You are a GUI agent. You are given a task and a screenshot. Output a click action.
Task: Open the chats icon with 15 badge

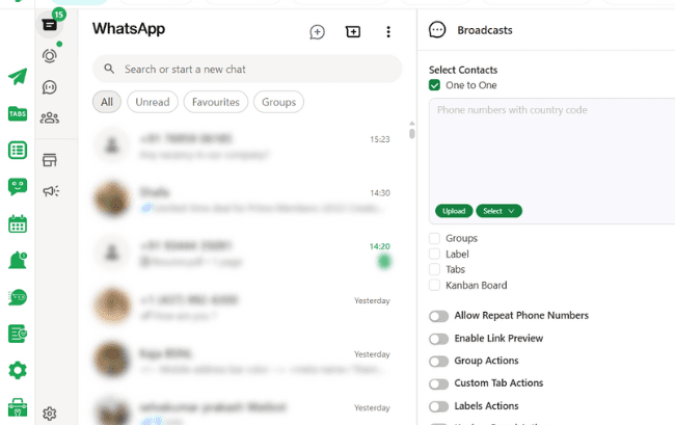coord(50,25)
